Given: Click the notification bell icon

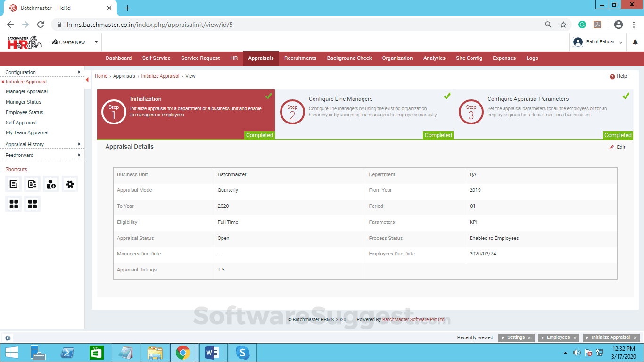Looking at the screenshot, I should [x=635, y=42].
